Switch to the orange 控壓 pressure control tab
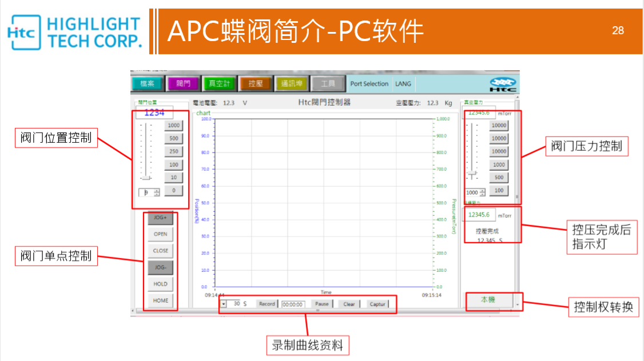This screenshot has height=361, width=644. [x=255, y=84]
